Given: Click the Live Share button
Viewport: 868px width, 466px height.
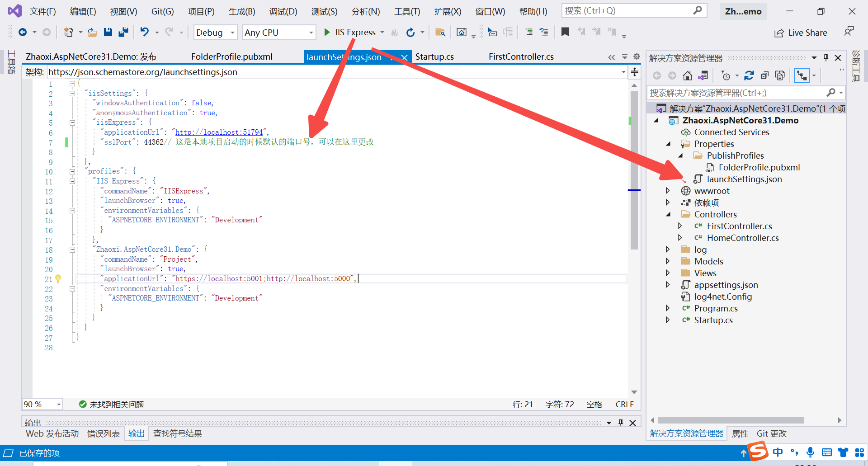Looking at the screenshot, I should coord(801,33).
